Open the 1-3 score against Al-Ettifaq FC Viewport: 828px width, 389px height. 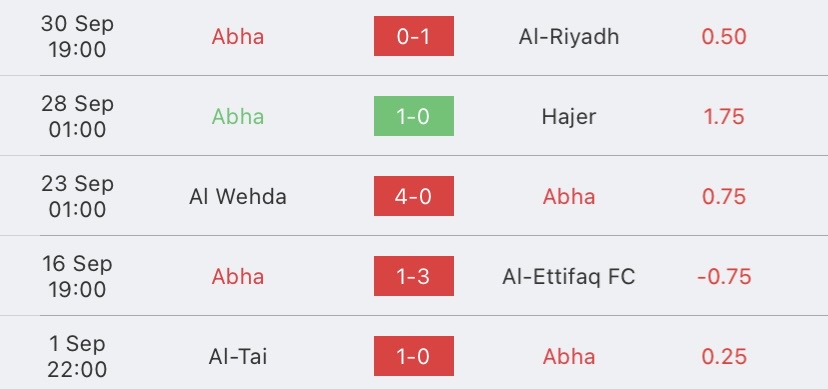point(413,276)
